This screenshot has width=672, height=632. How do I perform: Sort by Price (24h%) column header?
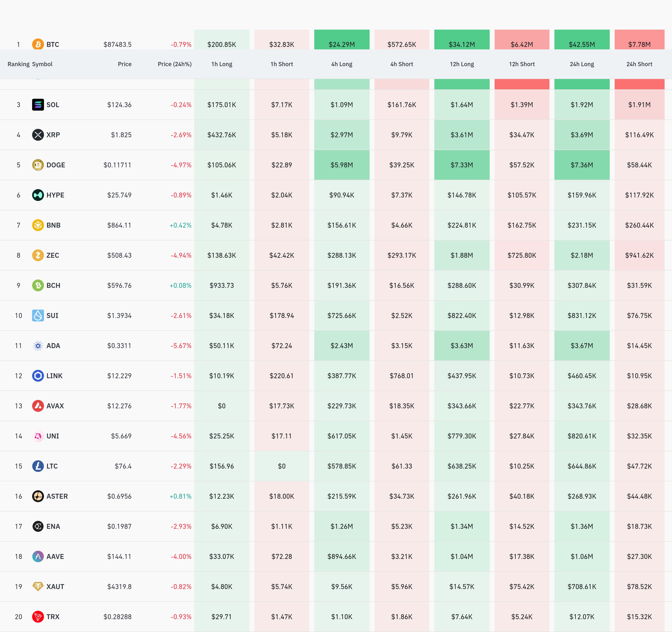point(174,64)
